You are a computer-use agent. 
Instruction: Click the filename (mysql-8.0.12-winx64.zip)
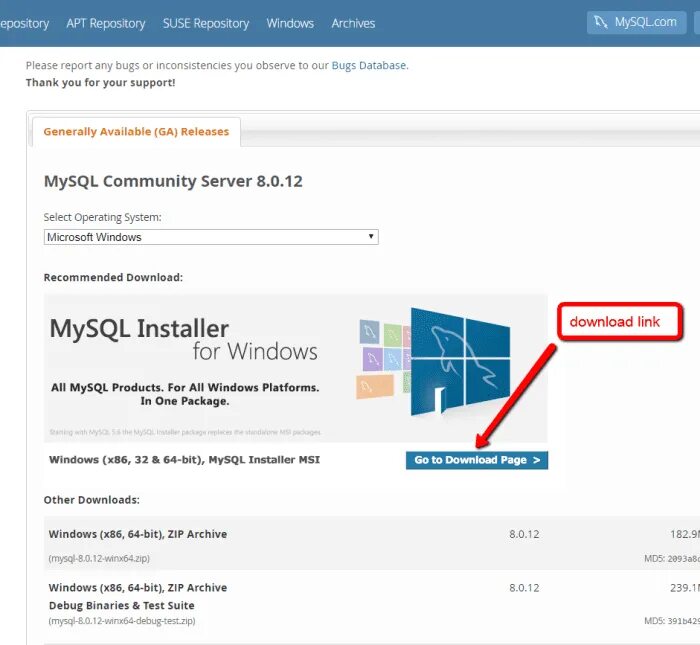[x=99, y=558]
